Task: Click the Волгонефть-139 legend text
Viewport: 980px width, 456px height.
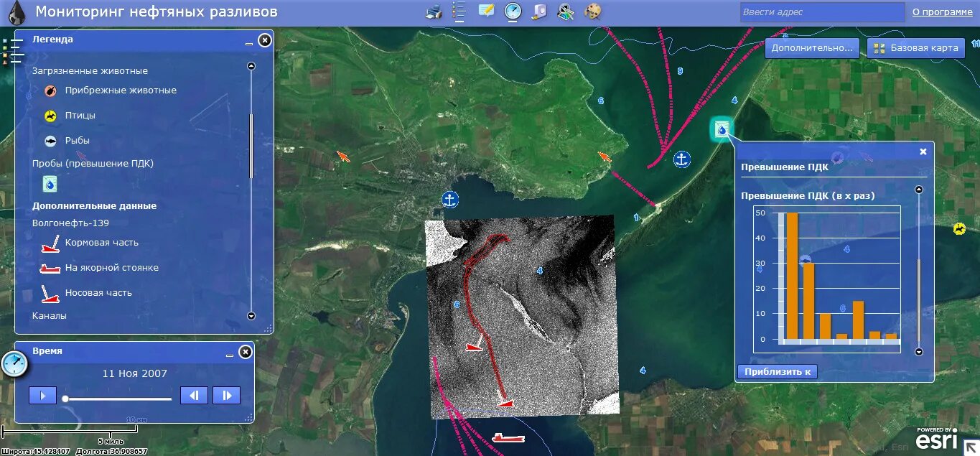Action: (70, 223)
